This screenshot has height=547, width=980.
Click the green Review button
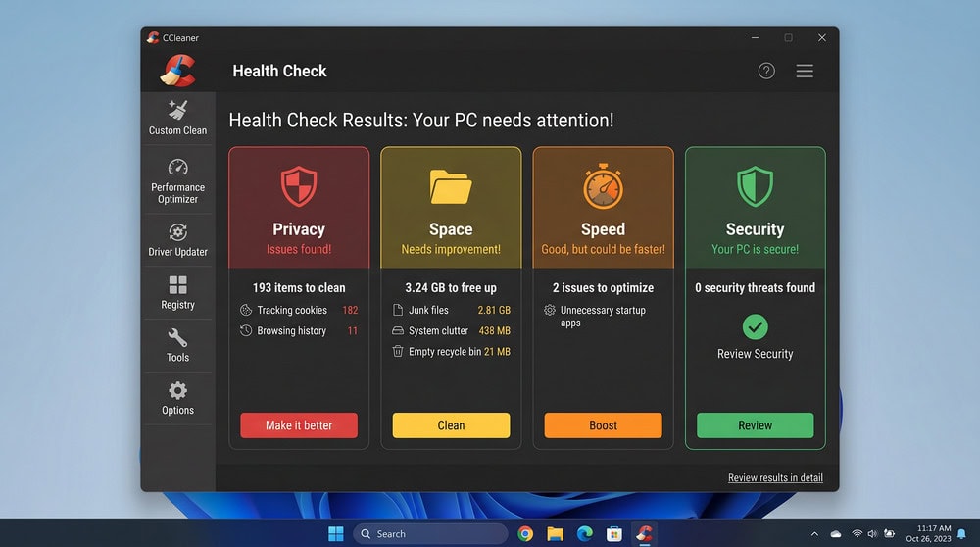coord(755,425)
